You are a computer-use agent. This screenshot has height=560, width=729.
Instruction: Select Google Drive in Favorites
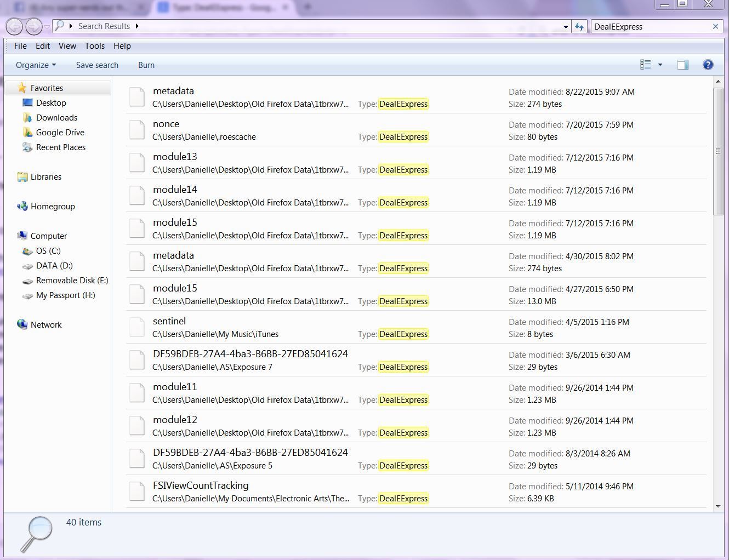click(60, 132)
